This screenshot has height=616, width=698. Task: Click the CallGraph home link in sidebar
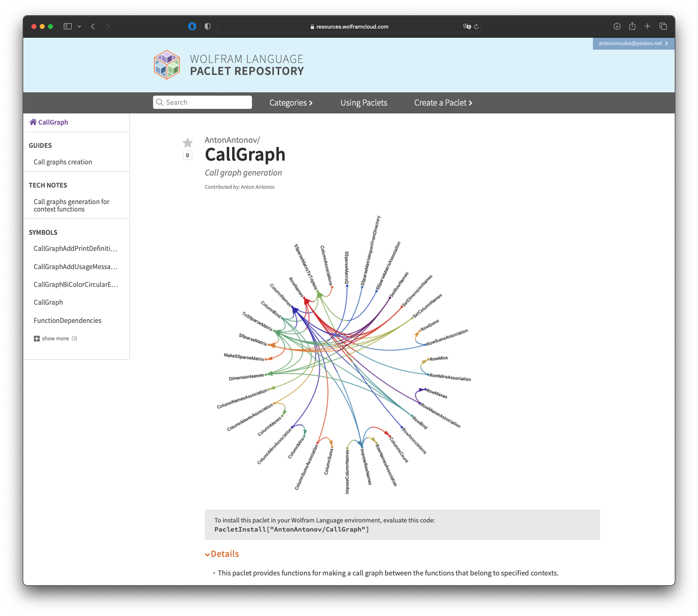(53, 122)
